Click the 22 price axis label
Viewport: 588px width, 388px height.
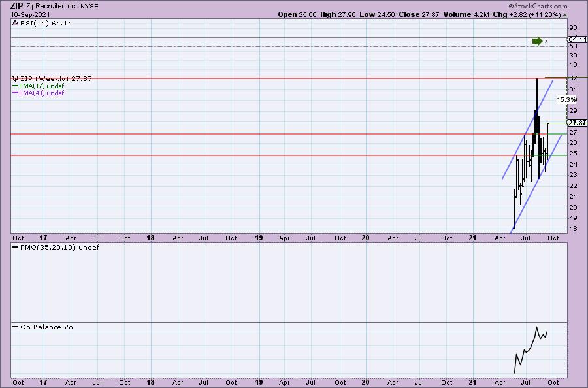click(x=573, y=186)
